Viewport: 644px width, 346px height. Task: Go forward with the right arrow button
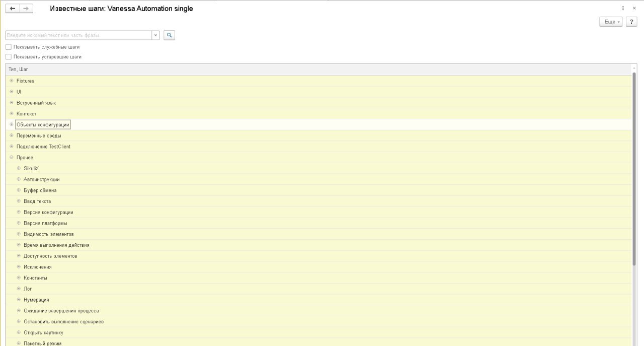pos(26,9)
